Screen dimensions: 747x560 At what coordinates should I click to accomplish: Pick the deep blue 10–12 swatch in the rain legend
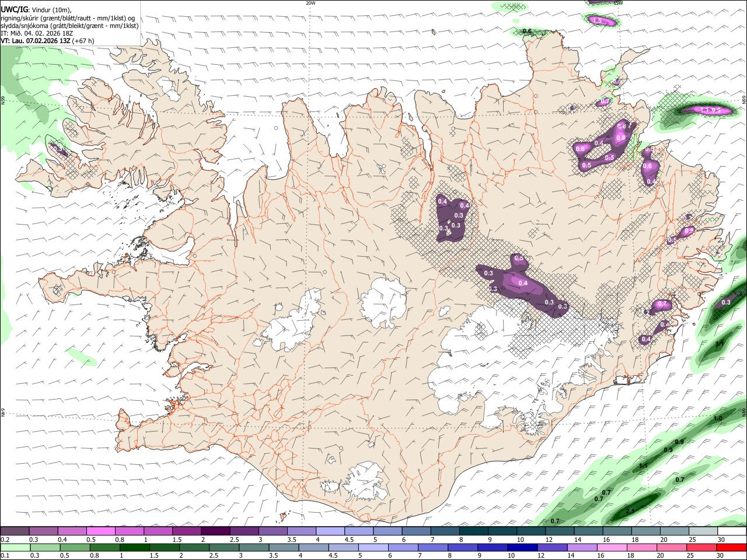click(522, 547)
